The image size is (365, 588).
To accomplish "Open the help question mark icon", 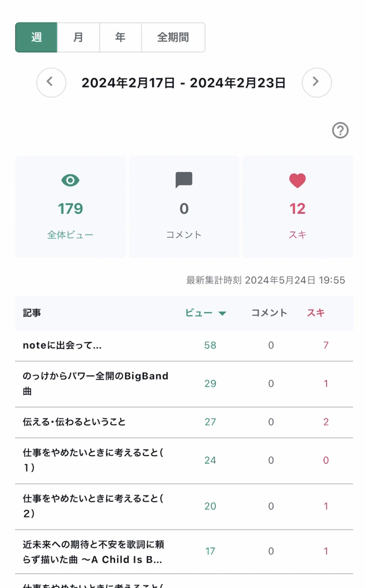I will [x=340, y=130].
